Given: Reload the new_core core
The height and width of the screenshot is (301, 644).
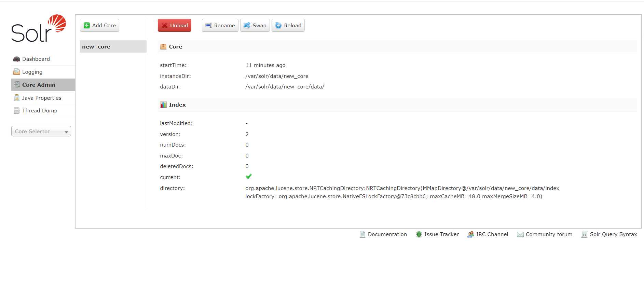Looking at the screenshot, I should 288,25.
